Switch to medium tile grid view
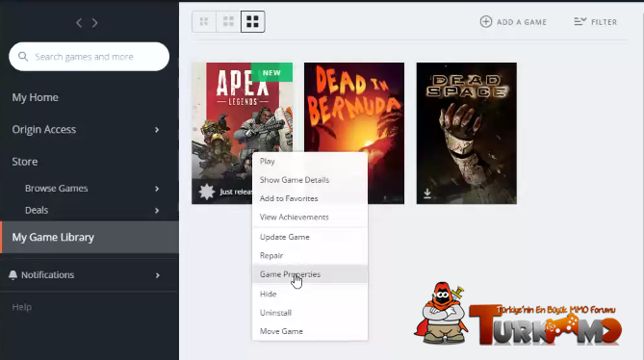 click(x=228, y=21)
